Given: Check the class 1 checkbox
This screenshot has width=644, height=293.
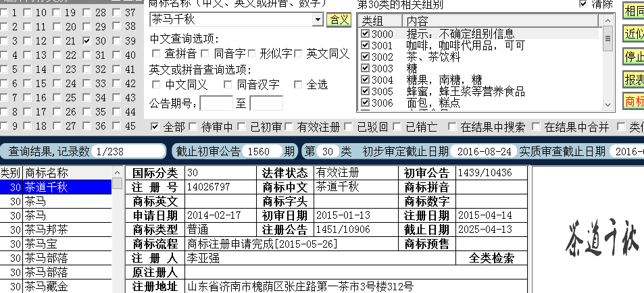Looking at the screenshot, I should pos(3,13).
